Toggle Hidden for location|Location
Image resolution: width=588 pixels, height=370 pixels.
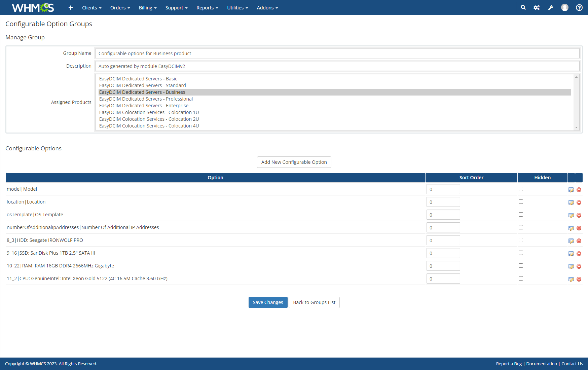(x=521, y=202)
